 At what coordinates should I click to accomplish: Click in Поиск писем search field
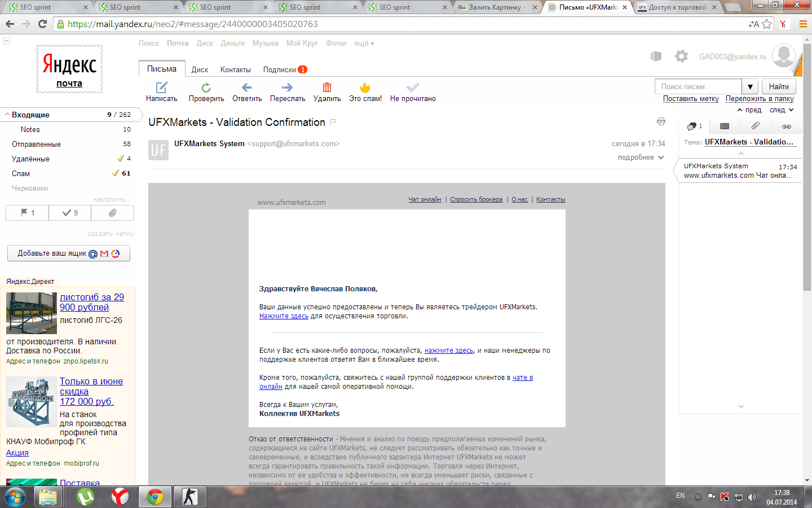click(x=699, y=87)
